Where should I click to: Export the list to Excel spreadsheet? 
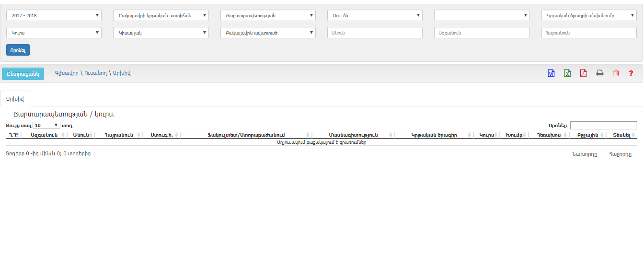pyautogui.click(x=567, y=73)
